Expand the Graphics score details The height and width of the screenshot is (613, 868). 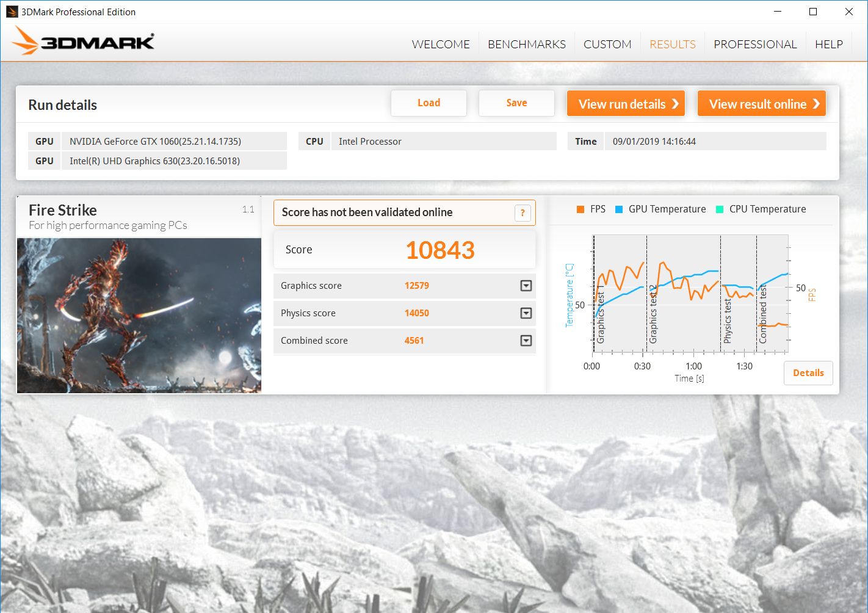click(x=526, y=286)
